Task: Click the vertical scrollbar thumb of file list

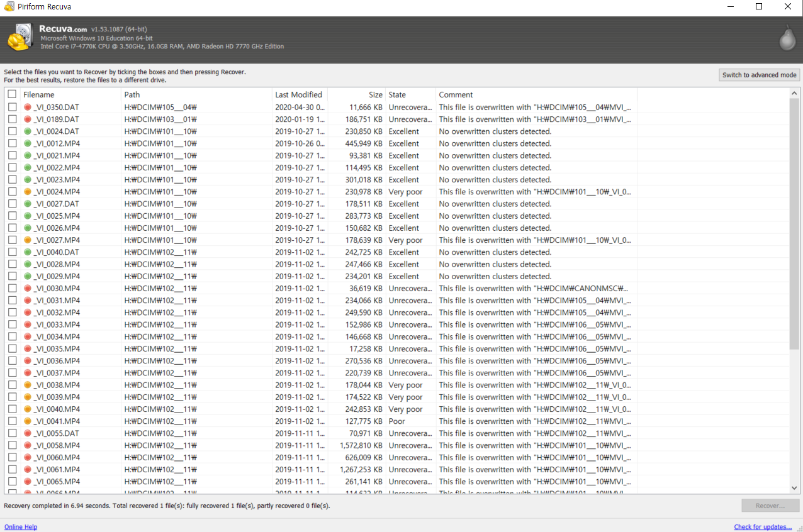Action: pos(794,223)
